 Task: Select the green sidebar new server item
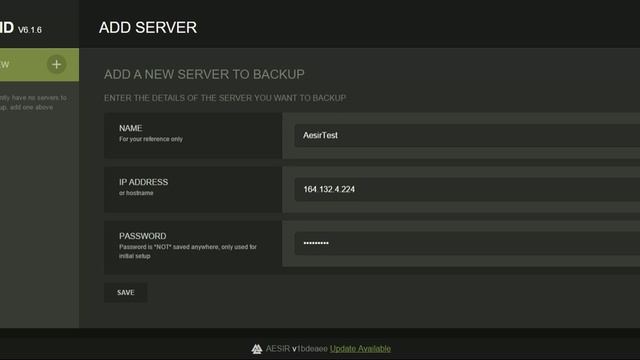[39, 64]
